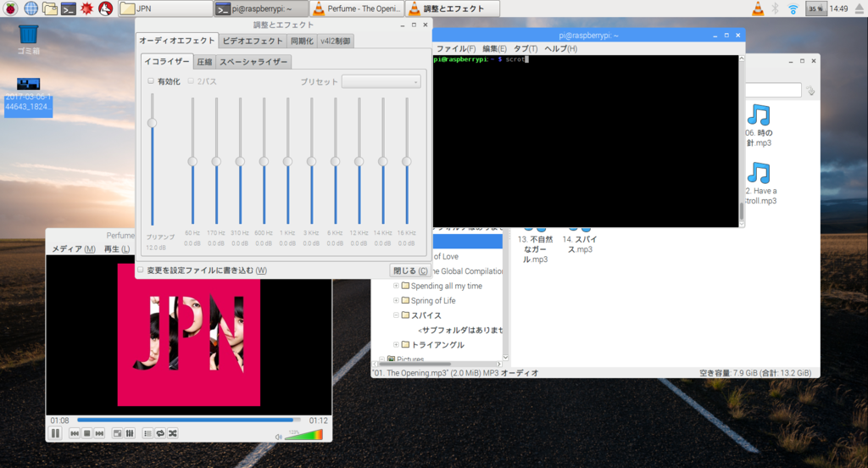The width and height of the screenshot is (868, 468).
Task: Switch to the ビデオエフェクト tab
Action: pyautogui.click(x=253, y=41)
